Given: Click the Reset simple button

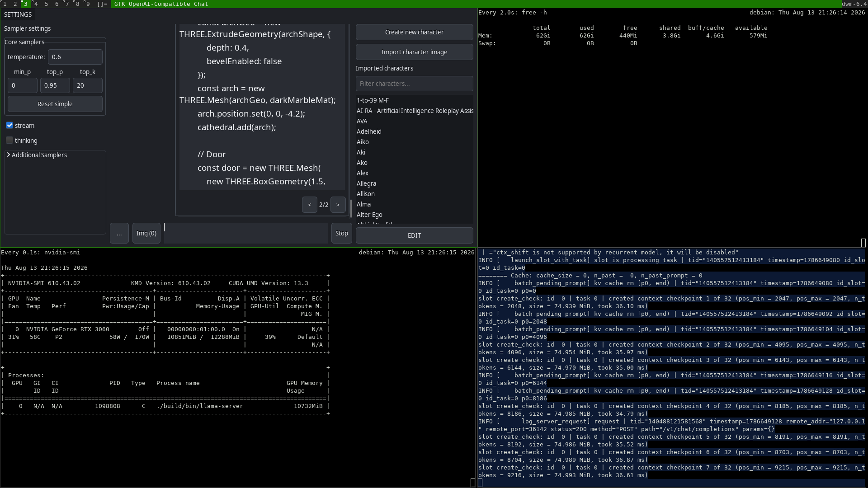Looking at the screenshot, I should tap(55, 104).
